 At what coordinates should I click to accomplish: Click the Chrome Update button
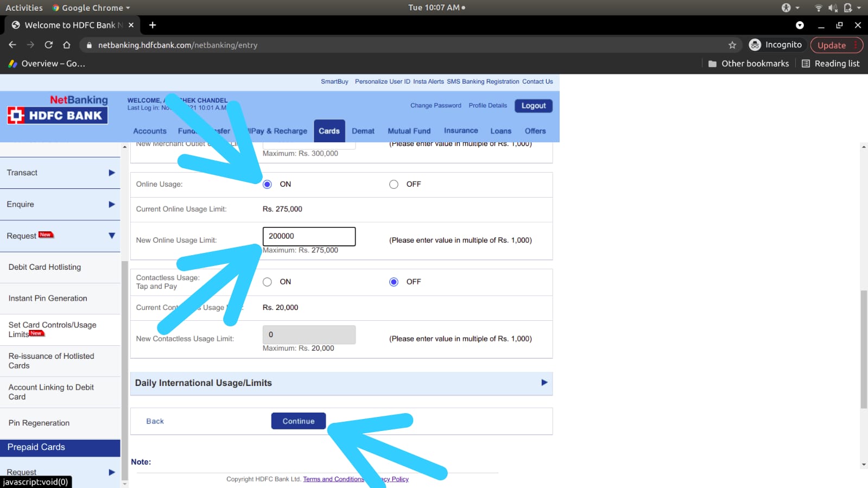(836, 45)
